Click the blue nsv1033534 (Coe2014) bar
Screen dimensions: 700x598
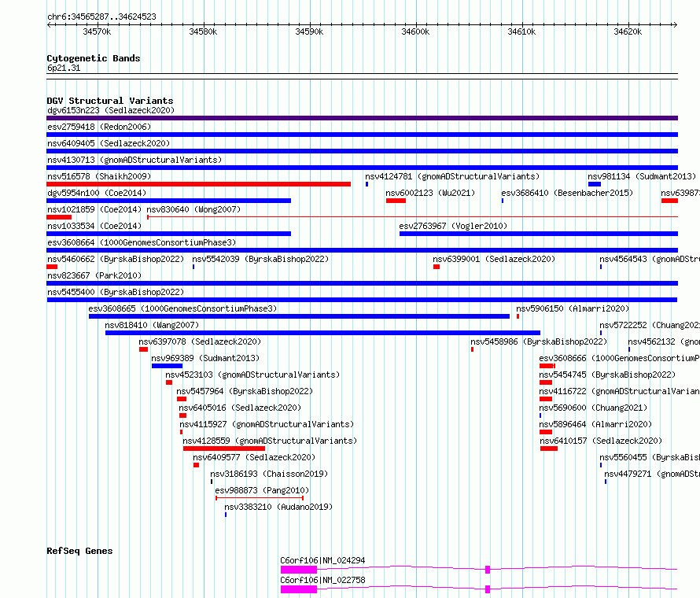pyautogui.click(x=169, y=234)
